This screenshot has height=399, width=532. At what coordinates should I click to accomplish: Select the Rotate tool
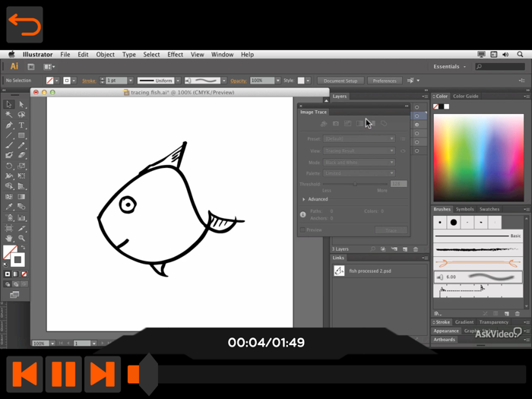[x=9, y=166]
